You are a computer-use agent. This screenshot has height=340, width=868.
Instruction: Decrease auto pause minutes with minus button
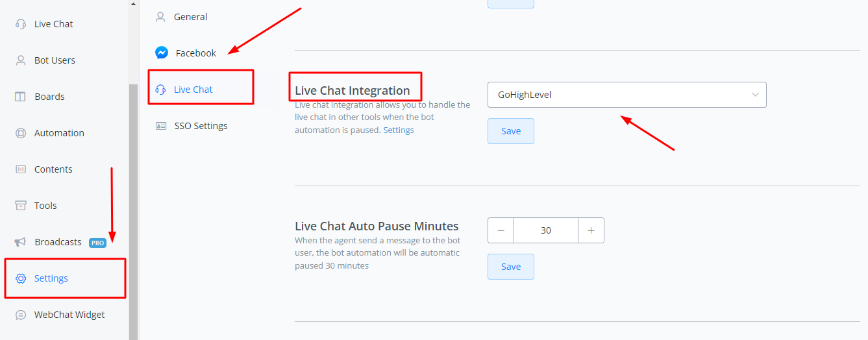pyautogui.click(x=501, y=230)
